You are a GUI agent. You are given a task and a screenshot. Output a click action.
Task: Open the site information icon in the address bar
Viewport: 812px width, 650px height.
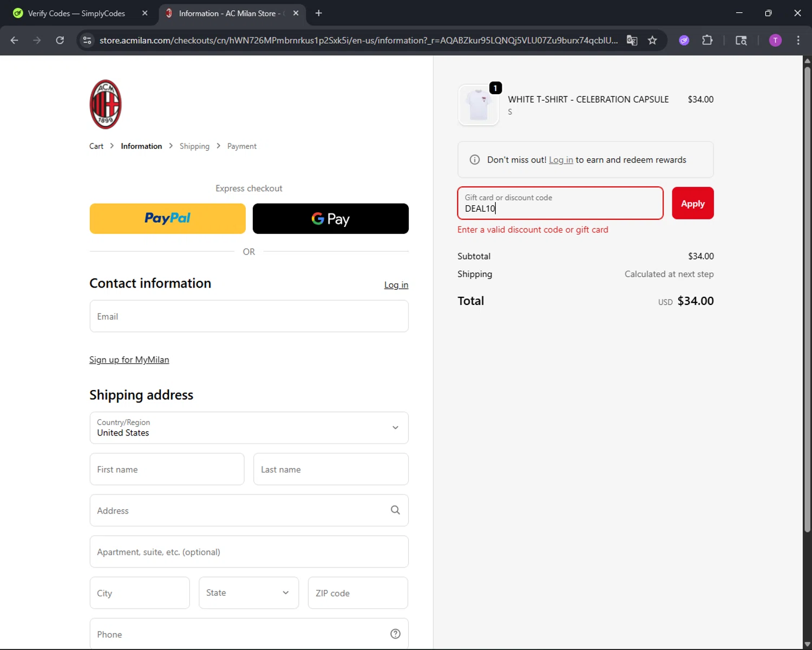click(x=87, y=40)
